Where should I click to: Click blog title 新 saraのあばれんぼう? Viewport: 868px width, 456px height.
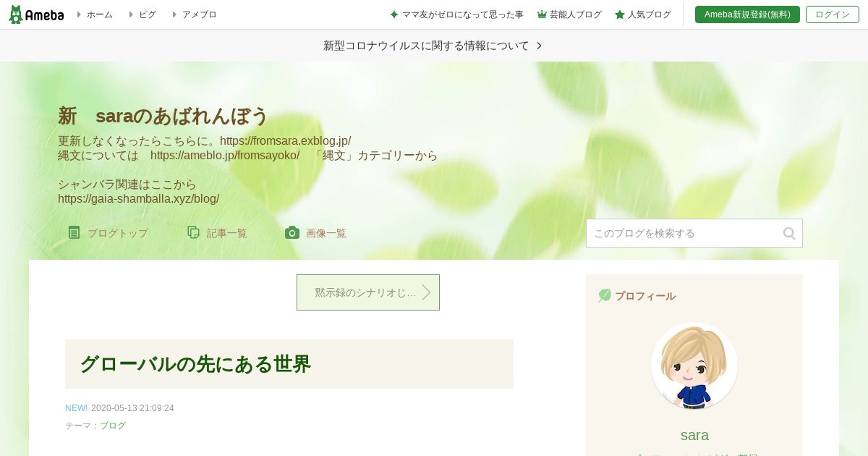pyautogui.click(x=163, y=116)
